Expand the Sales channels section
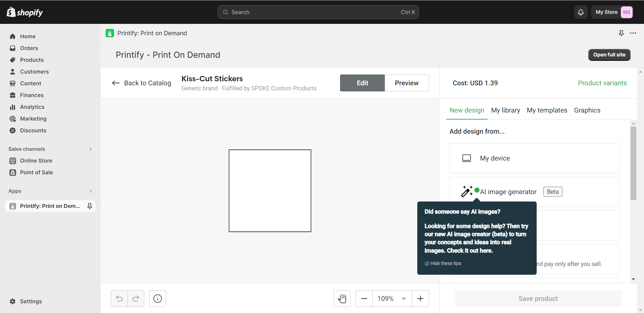 (x=91, y=149)
